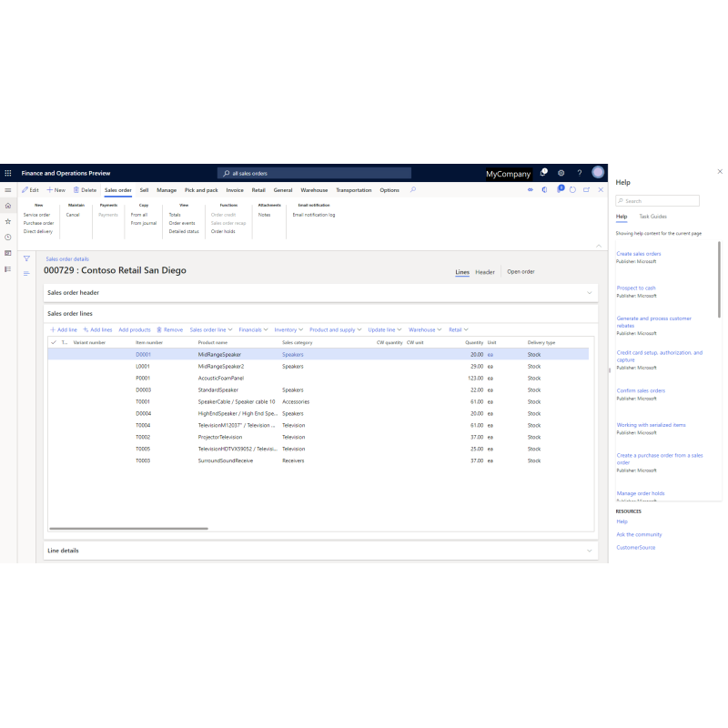Click the Delete trash button
Screen dimensions: 728x728
pyautogui.click(x=85, y=190)
